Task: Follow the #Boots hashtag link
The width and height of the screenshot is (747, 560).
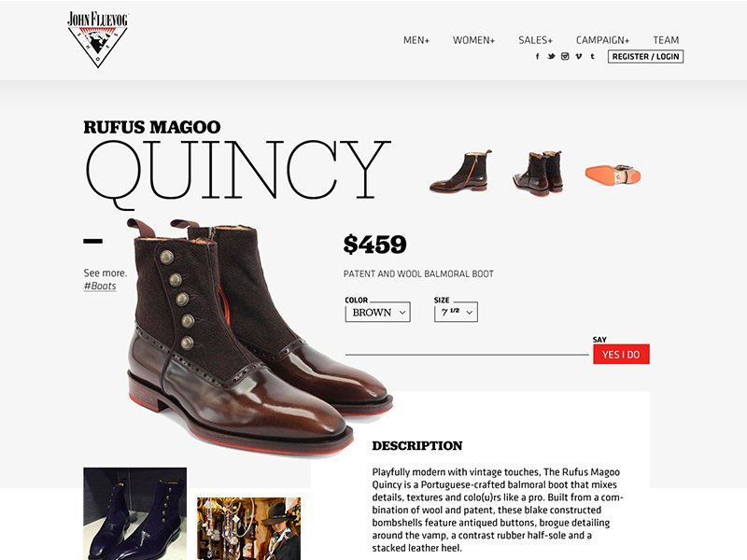Action: 100,287
